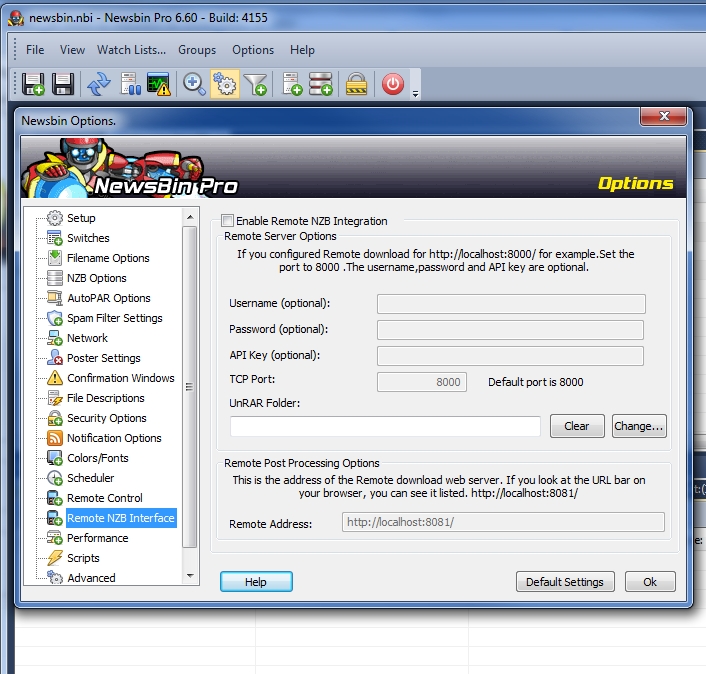Open the File menu
This screenshot has width=706, height=674.
point(35,50)
